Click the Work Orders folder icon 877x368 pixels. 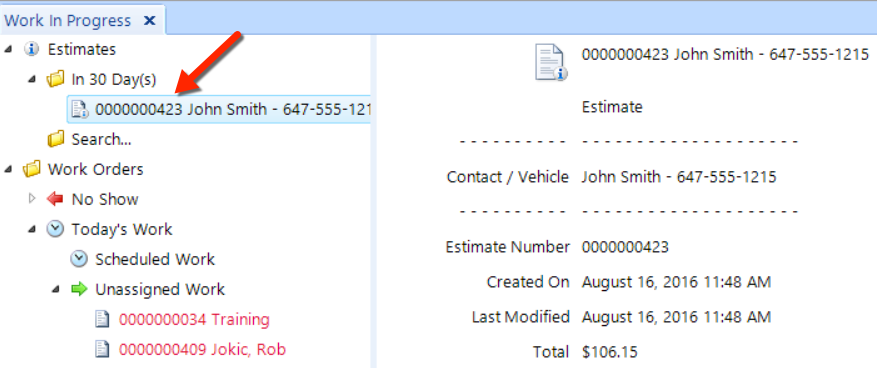31,169
